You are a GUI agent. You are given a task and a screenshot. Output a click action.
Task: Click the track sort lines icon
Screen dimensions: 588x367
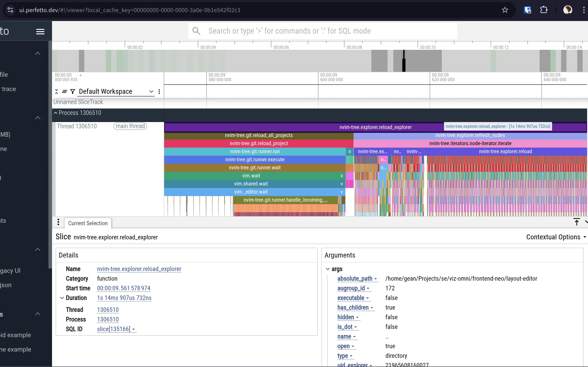(x=64, y=92)
